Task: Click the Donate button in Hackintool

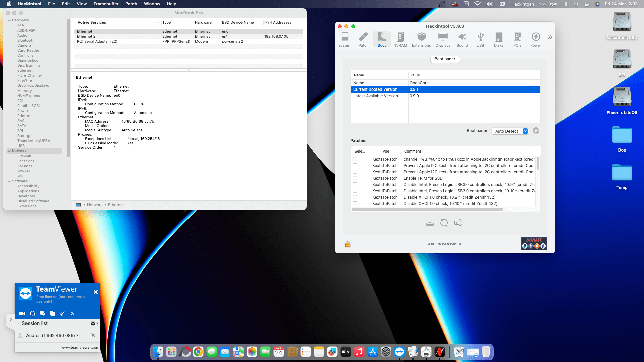Action: click(x=534, y=244)
